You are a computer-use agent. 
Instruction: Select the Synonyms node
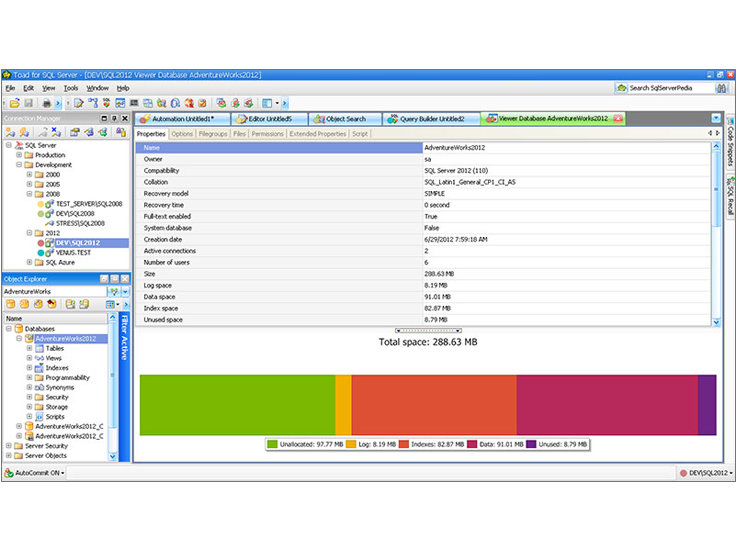point(60,387)
